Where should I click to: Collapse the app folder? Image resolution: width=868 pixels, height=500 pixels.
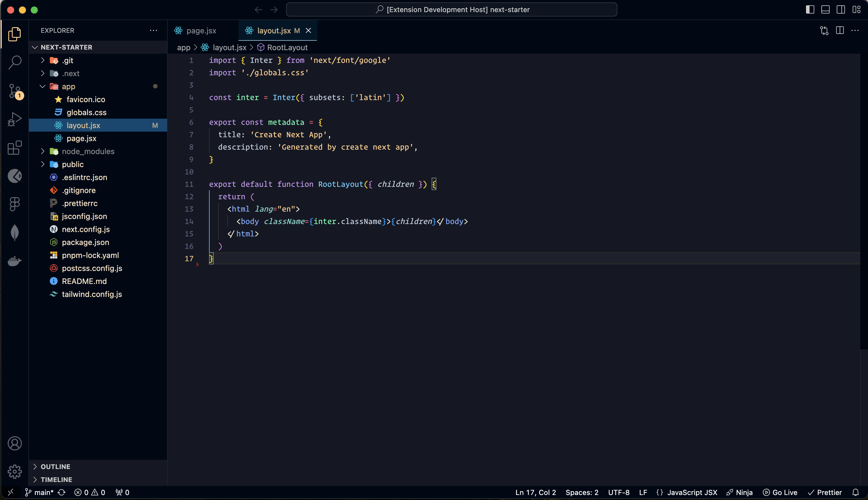(68, 86)
